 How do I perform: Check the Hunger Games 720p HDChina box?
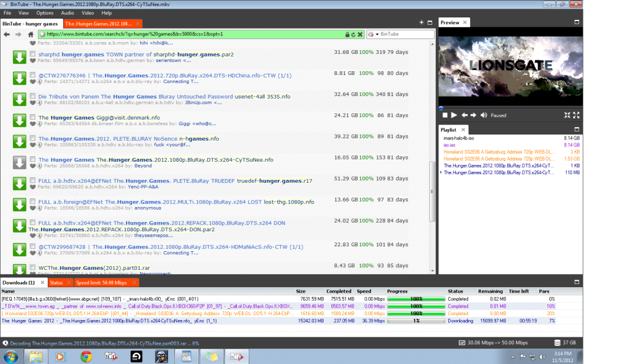(32, 76)
